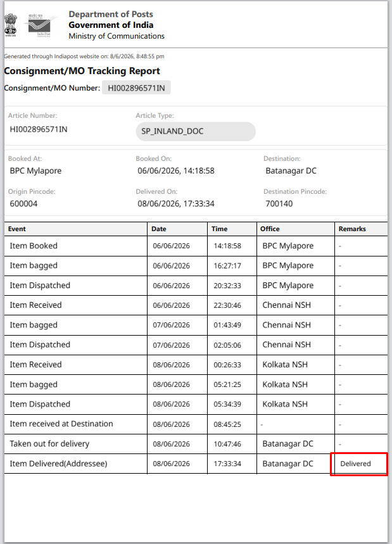
Task: Click the Event column header
Action: click(x=75, y=229)
